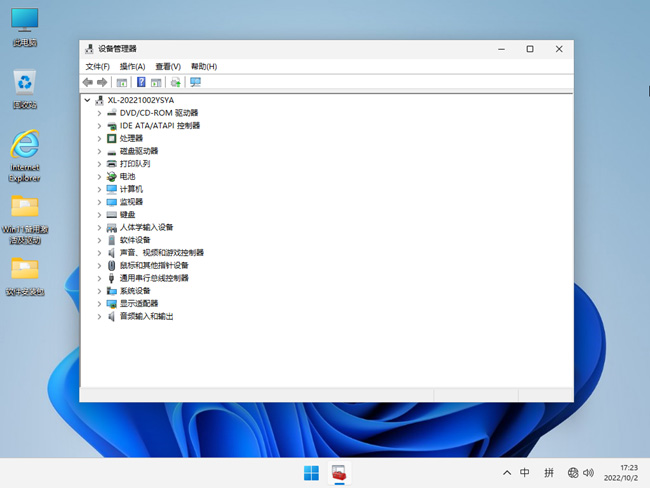Click the 中 input language indicator
The height and width of the screenshot is (488, 650).
coord(524,473)
